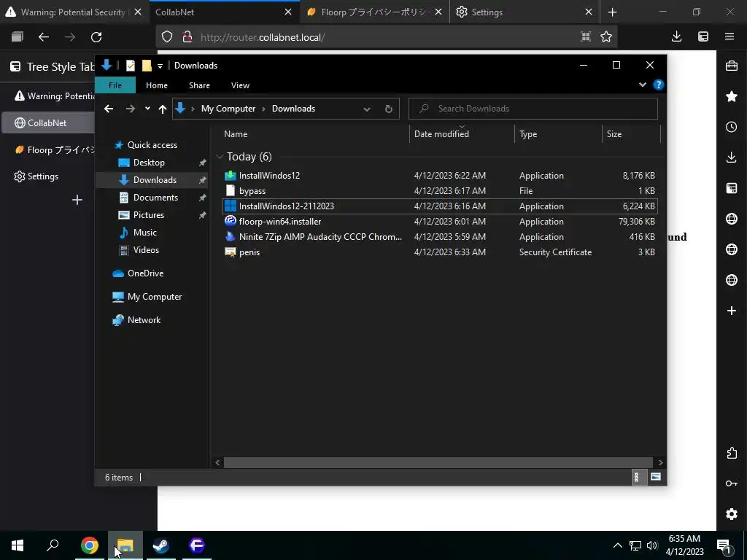This screenshot has height=560, width=747.
Task: Select the bypass file
Action: (x=440, y=191)
